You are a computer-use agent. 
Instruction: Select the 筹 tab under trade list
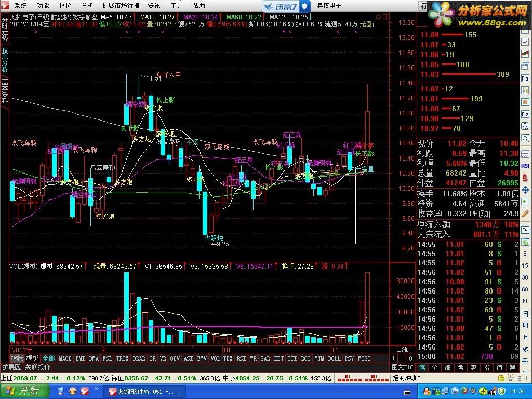[512, 367]
